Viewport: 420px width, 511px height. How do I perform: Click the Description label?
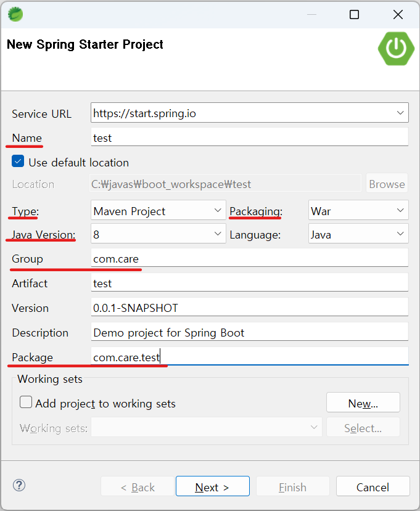pos(40,333)
